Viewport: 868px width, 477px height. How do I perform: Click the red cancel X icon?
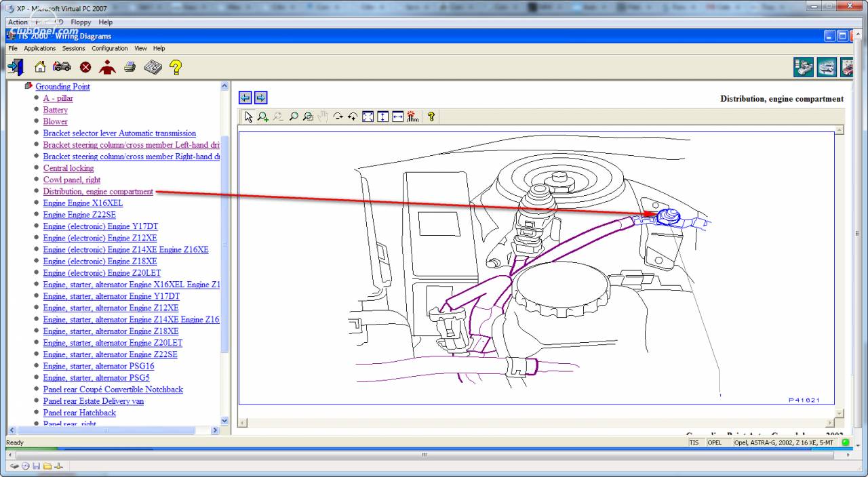click(x=85, y=67)
